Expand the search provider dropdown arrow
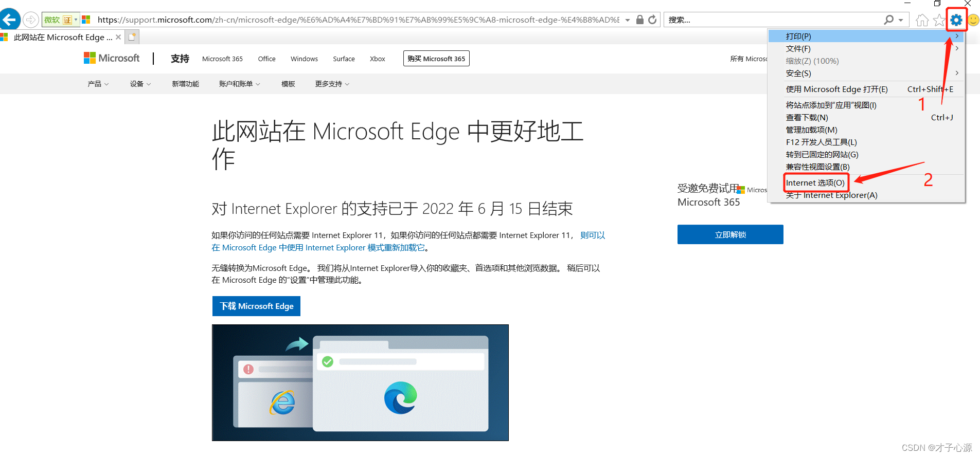The height and width of the screenshot is (457, 980). (x=901, y=20)
